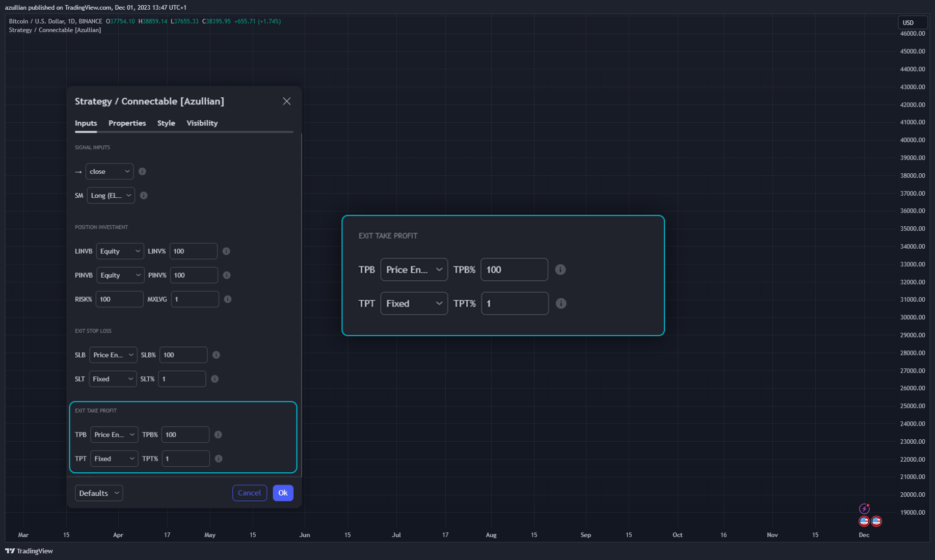Viewport: 935px width, 560px height.
Task: Click the SLB% input field
Action: 183,355
